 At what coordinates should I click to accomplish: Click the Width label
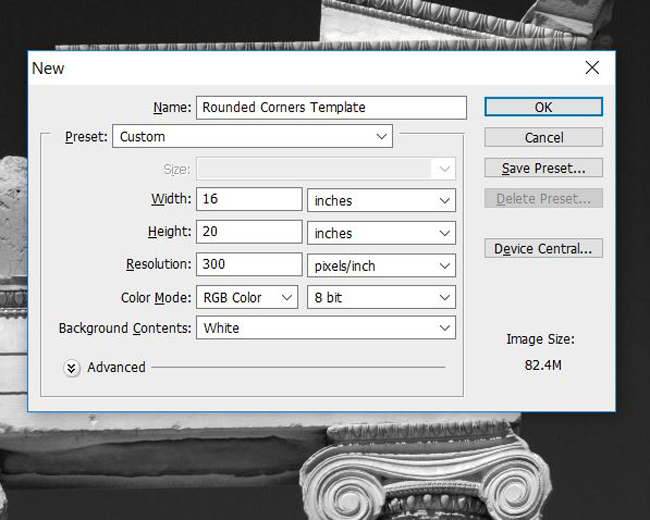click(x=171, y=199)
